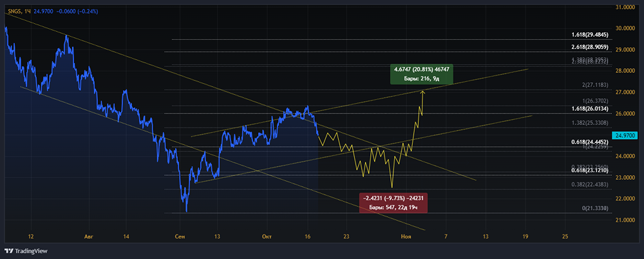Screen dimensions: 644x259
Task: Click the −0.0600 (−0.24%) change value
Action: [77, 11]
